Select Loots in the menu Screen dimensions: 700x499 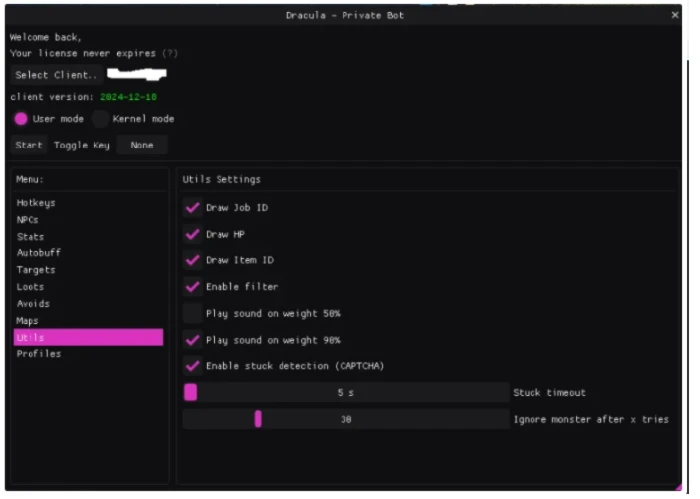point(31,287)
